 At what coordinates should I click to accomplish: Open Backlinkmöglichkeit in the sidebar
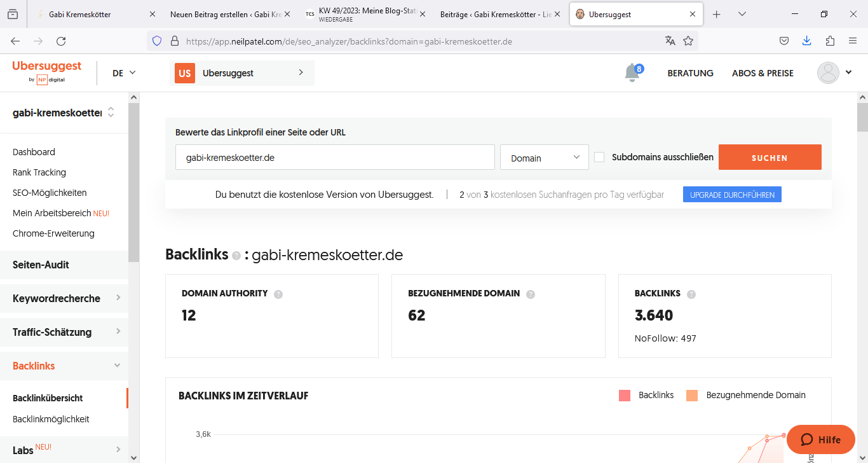pyautogui.click(x=51, y=419)
